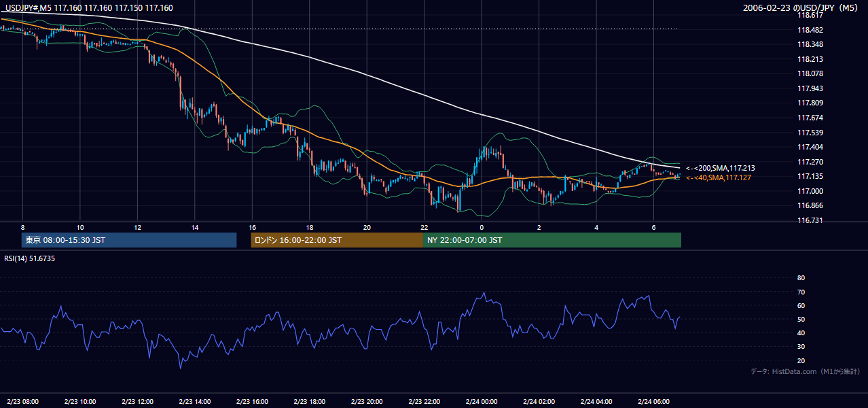Image resolution: width=868 pixels, height=408 pixels.
Task: Click RSI scale value 30
Action: (x=801, y=347)
